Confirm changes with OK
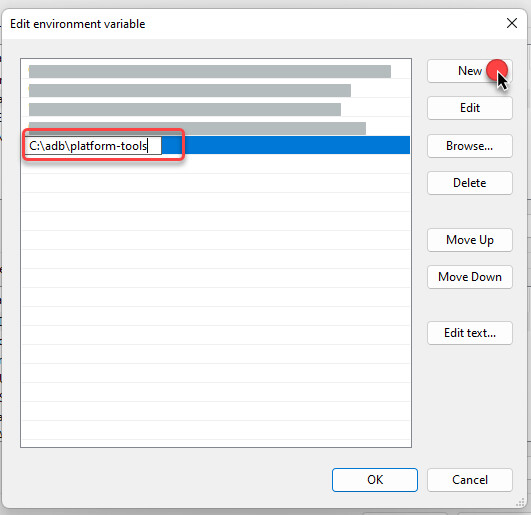Image resolution: width=531 pixels, height=515 pixels. (x=375, y=480)
